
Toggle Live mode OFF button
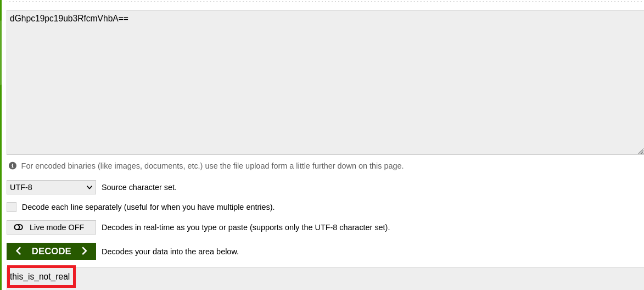[51, 227]
